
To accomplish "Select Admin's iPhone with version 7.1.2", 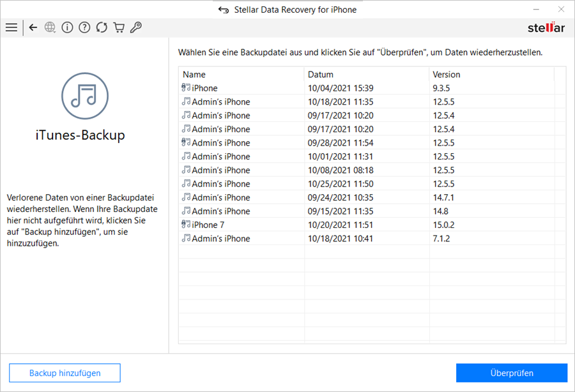I will (x=221, y=239).
